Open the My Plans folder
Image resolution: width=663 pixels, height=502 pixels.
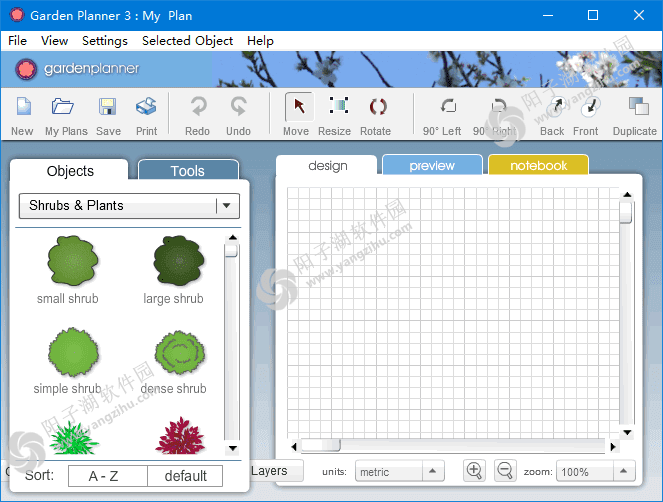(66, 115)
